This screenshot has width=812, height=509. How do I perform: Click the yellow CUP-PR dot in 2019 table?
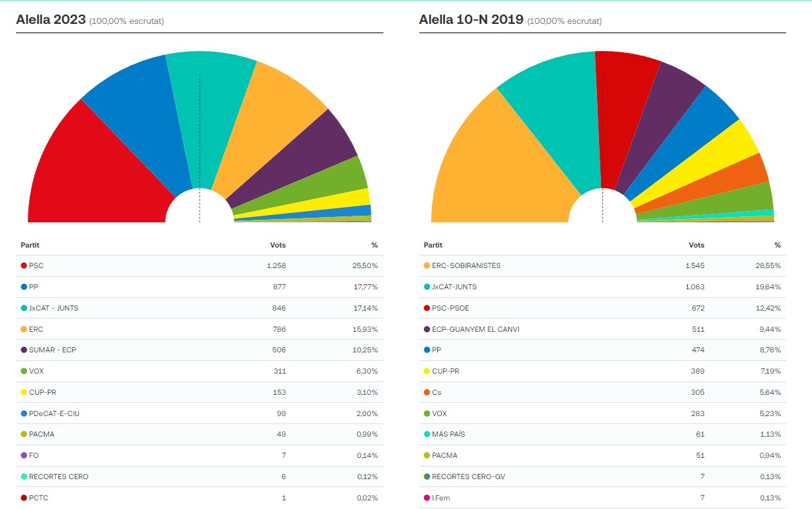coord(427,371)
